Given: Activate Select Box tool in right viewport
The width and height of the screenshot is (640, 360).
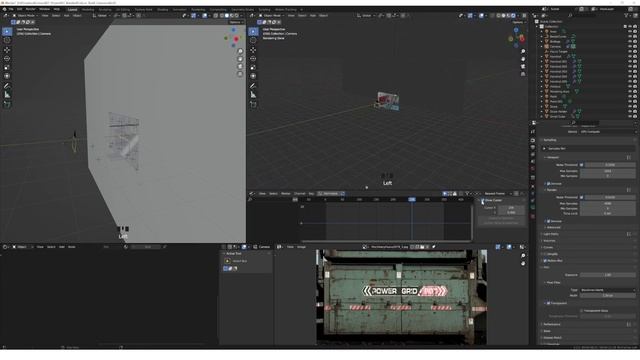Looking at the screenshot, I should pyautogui.click(x=253, y=31).
